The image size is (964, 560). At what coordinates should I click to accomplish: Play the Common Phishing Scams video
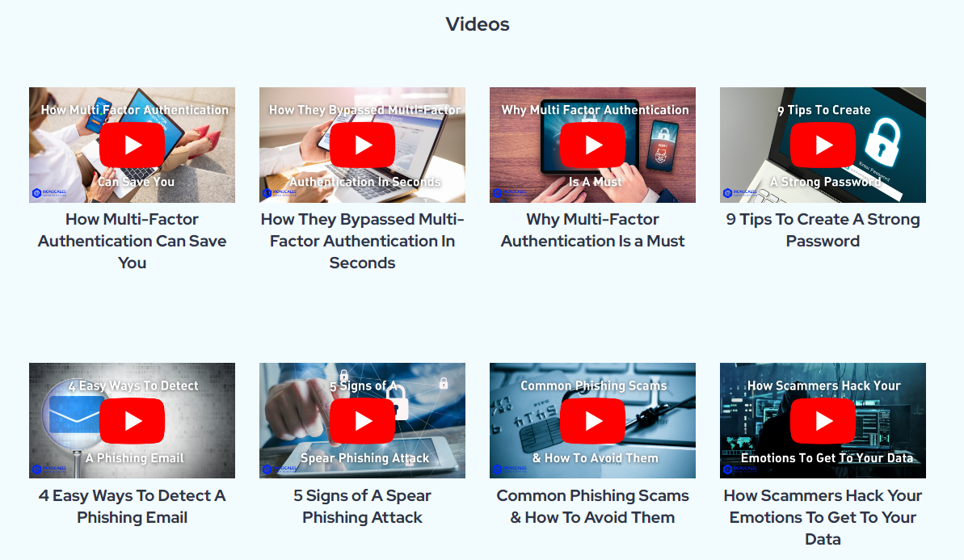[592, 421]
